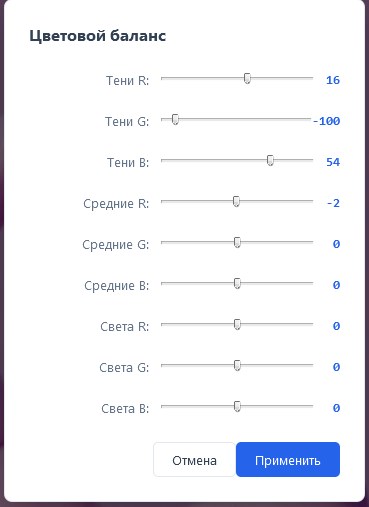Screen dimensions: 369x507
Task: Click the Средние G slider handle
Action: pyautogui.click(x=237, y=242)
